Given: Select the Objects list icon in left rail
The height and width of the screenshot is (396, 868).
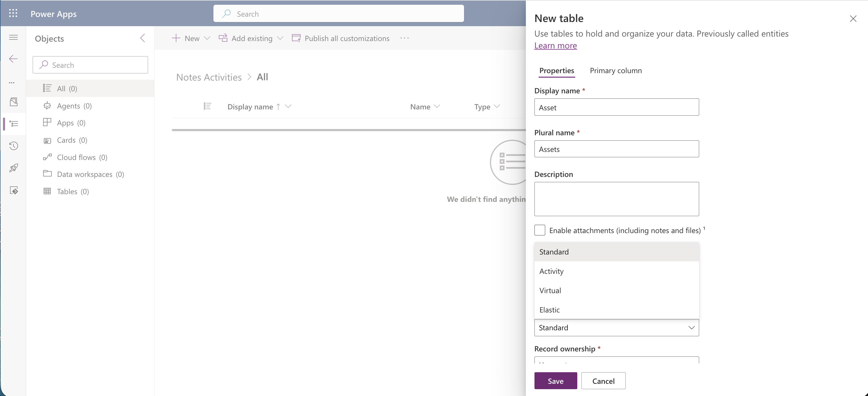Looking at the screenshot, I should coord(14,124).
